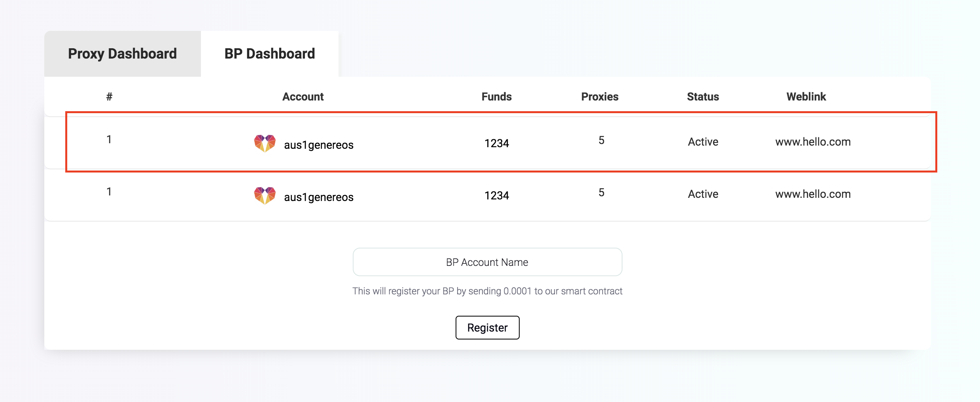Click the Status column header
The height and width of the screenshot is (402, 980).
click(703, 97)
